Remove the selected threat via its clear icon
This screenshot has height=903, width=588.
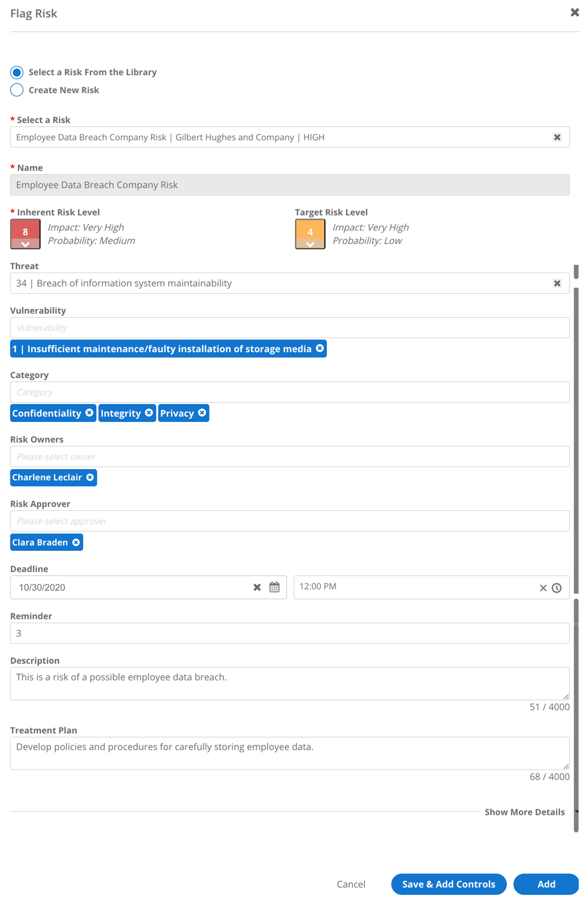(x=557, y=283)
